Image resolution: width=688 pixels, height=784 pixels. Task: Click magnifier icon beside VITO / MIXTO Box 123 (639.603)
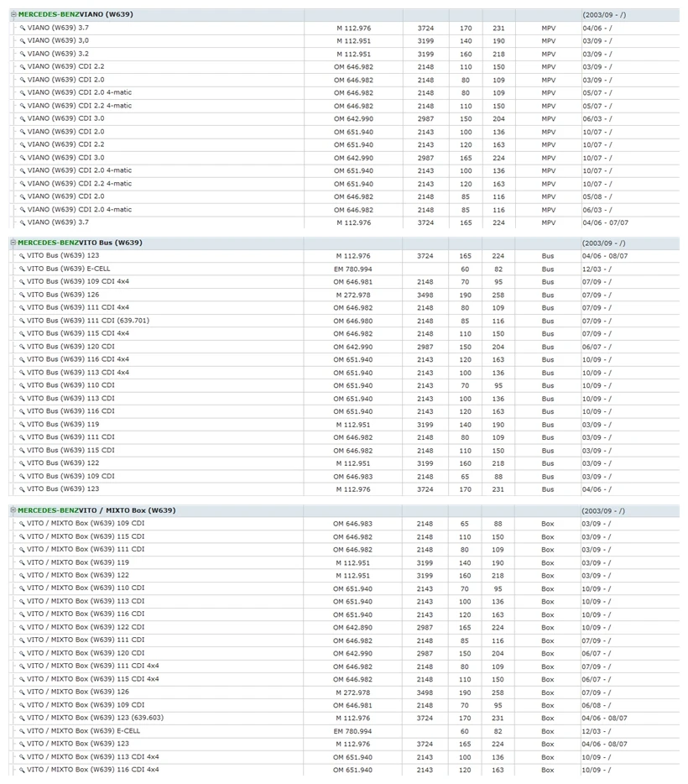click(22, 718)
